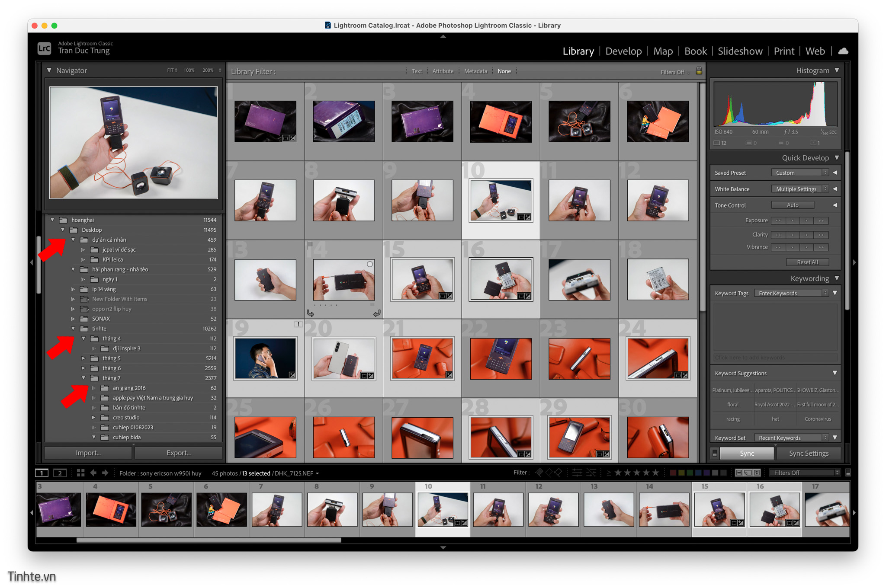Rotate photo 14 clockwise with arrow icon
886x588 pixels.
click(377, 313)
